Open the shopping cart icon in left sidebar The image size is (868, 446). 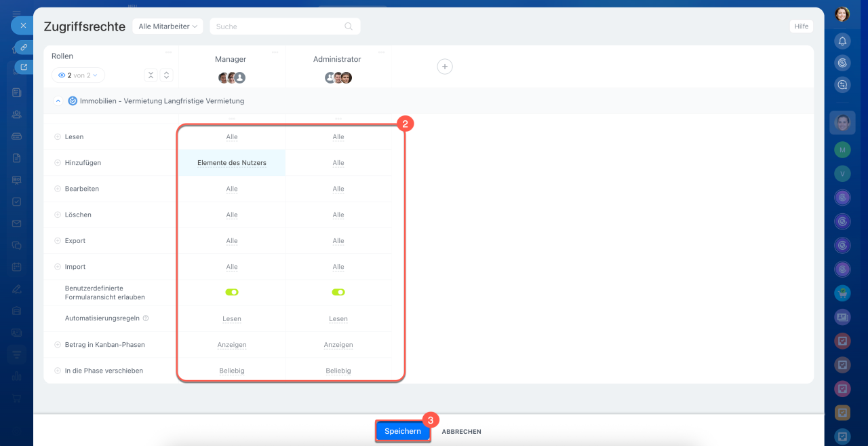click(16, 398)
